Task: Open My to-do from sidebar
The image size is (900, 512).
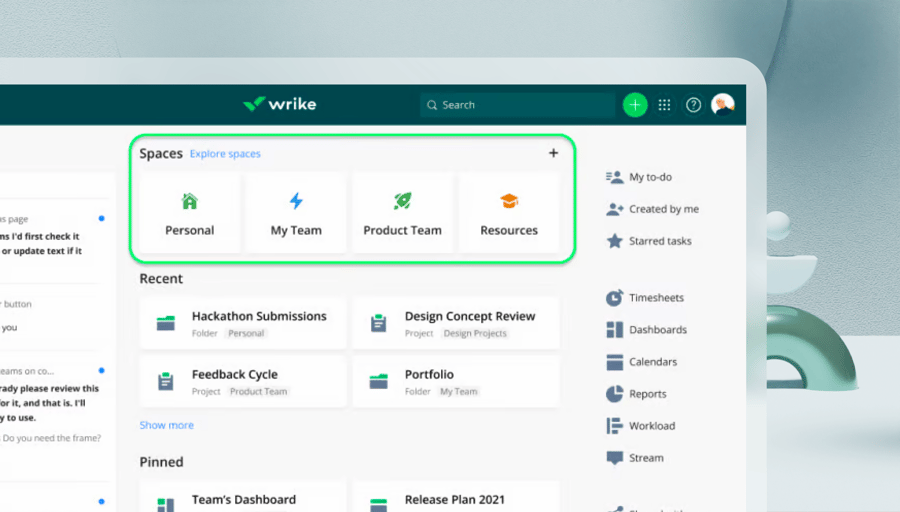Action: (x=650, y=177)
